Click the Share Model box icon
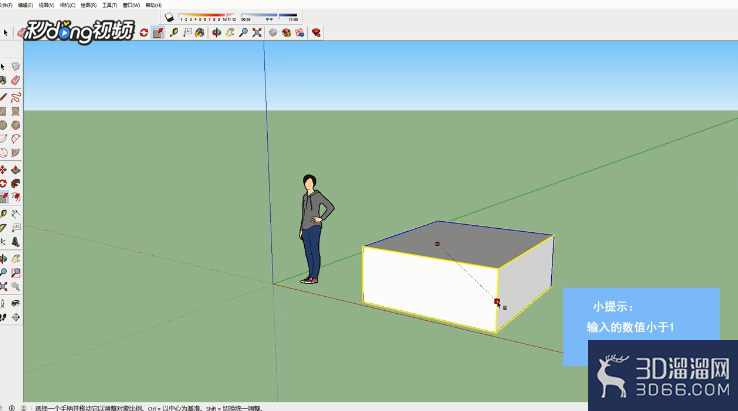 click(286, 32)
